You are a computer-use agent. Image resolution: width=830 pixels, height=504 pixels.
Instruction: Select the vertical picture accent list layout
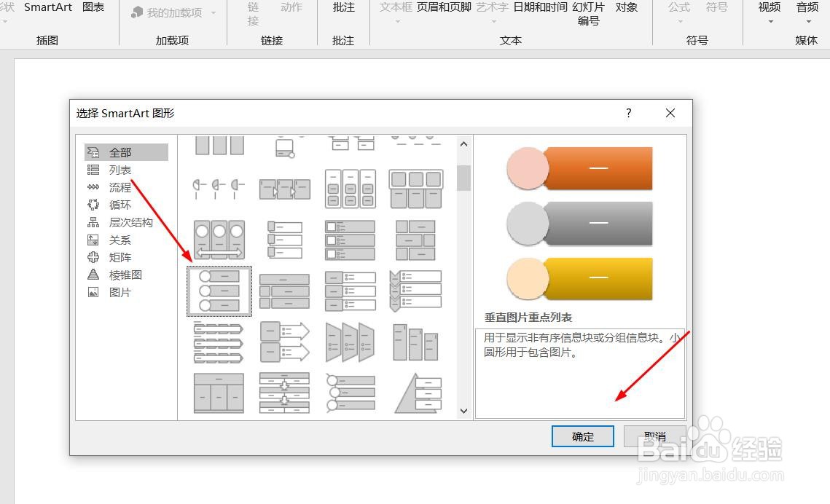coord(219,291)
